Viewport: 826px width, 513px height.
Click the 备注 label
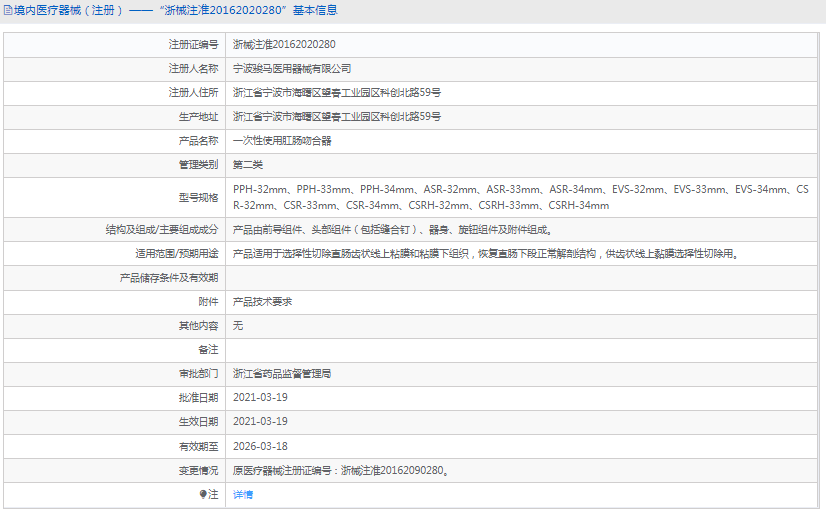[208, 350]
